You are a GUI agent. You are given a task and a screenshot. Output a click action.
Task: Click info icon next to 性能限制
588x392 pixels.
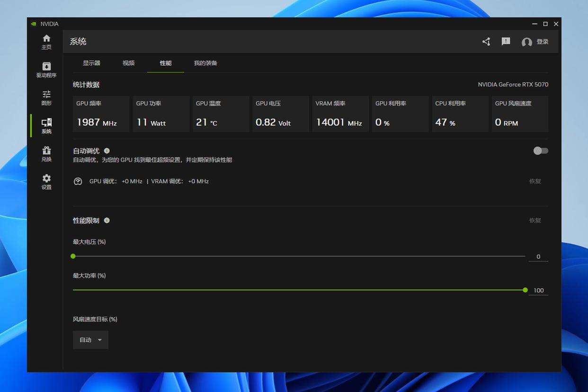107,220
